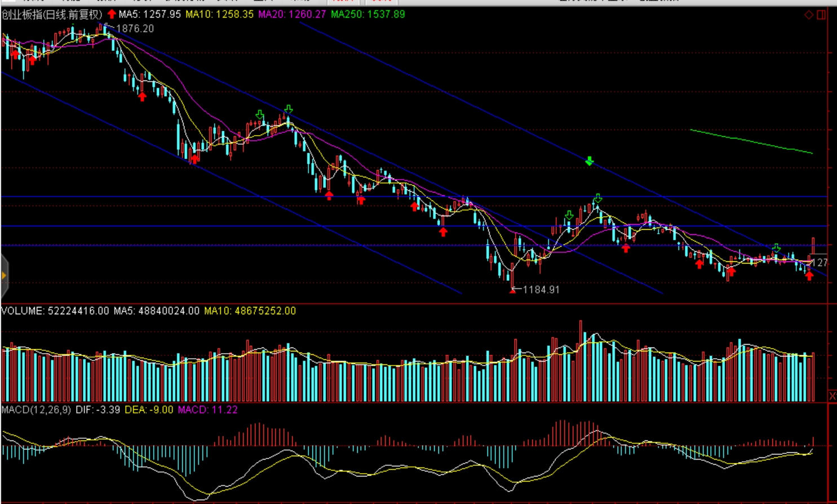This screenshot has height=504, width=837.
Task: Click the MA250 value label
Action: 367,15
